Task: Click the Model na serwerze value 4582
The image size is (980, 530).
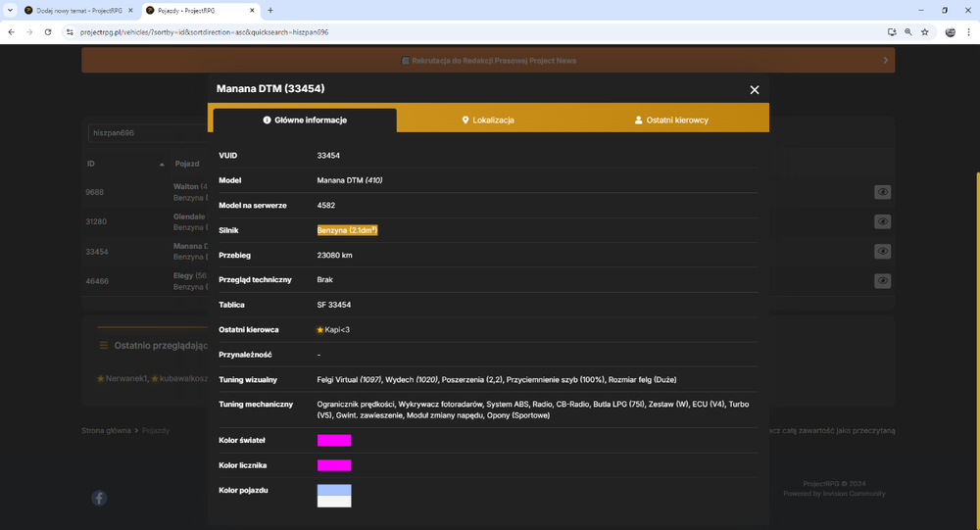Action: coord(325,205)
